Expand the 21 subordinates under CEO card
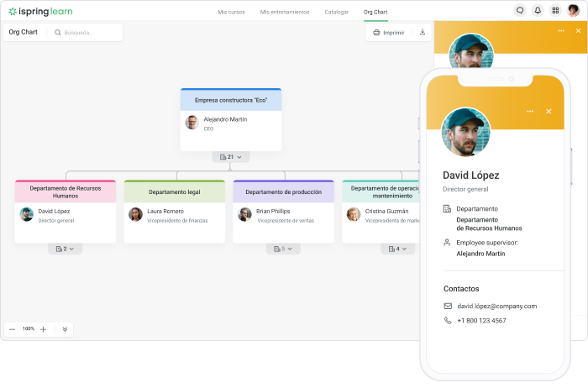The image size is (588, 388). coord(231,157)
